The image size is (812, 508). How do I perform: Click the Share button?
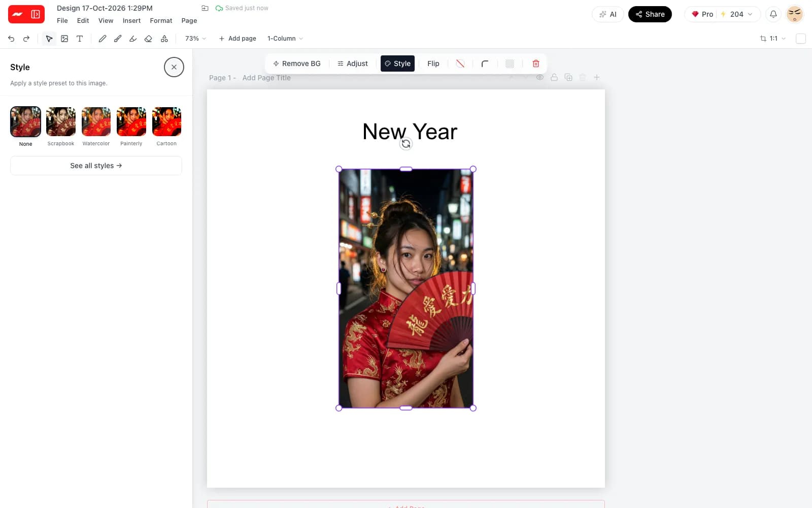point(650,14)
